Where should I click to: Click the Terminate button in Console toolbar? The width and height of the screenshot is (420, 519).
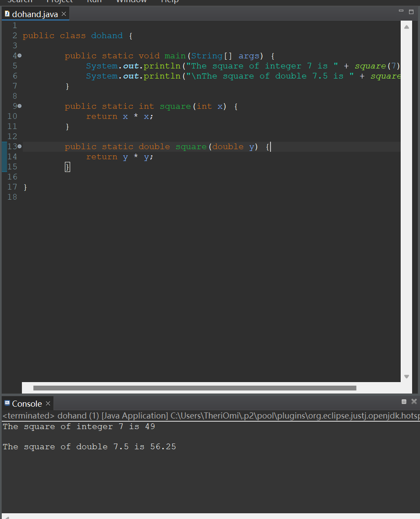(x=404, y=401)
